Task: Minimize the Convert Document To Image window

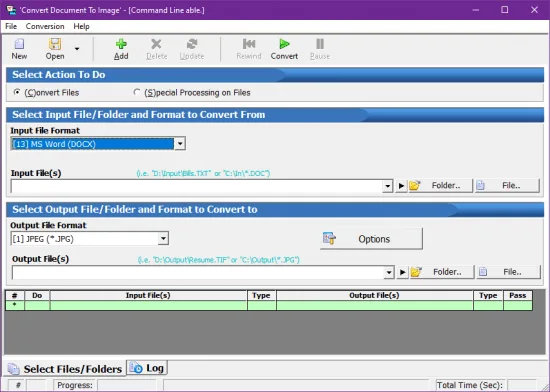Action: pyautogui.click(x=476, y=10)
